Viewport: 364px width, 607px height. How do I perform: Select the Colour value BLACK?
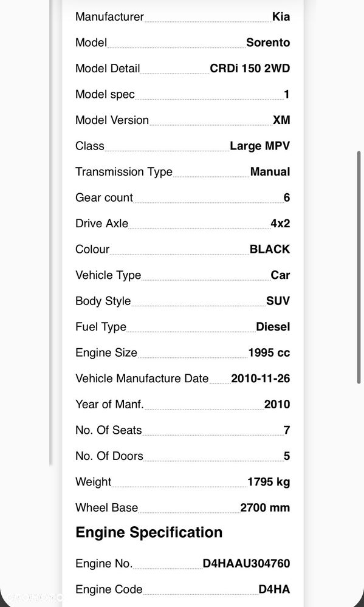click(x=270, y=249)
